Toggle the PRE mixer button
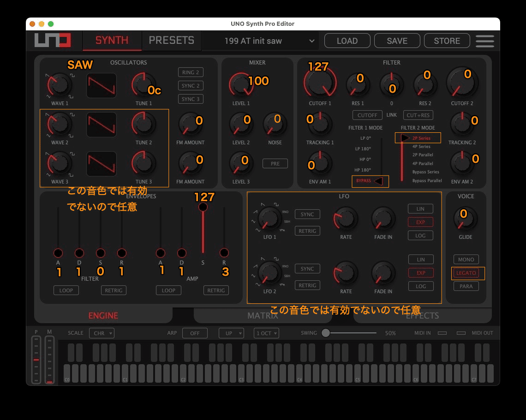This screenshot has height=420, width=526. pyautogui.click(x=275, y=164)
